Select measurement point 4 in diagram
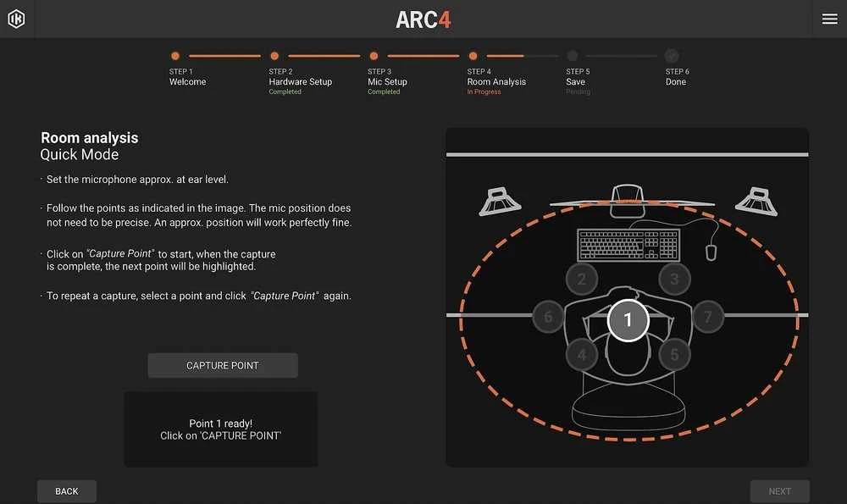The width and height of the screenshot is (847, 504). (x=582, y=354)
